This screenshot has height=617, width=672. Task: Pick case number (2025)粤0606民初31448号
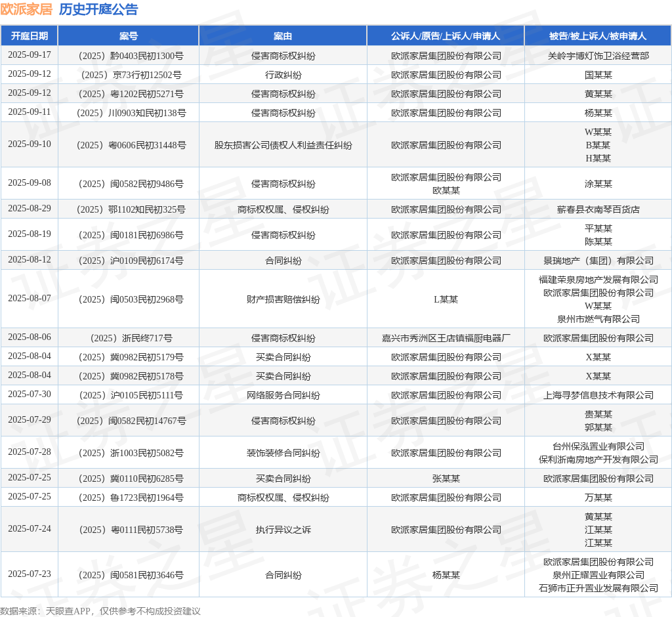129,145
